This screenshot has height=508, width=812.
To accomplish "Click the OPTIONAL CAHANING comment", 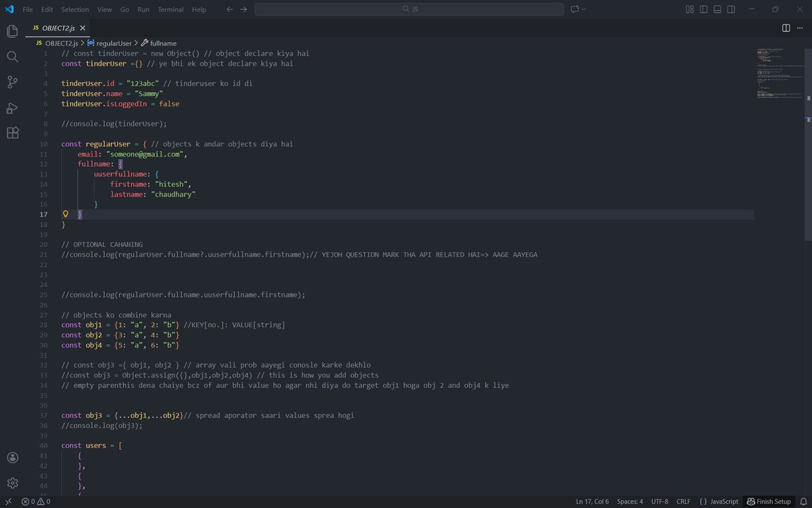I will tap(102, 245).
